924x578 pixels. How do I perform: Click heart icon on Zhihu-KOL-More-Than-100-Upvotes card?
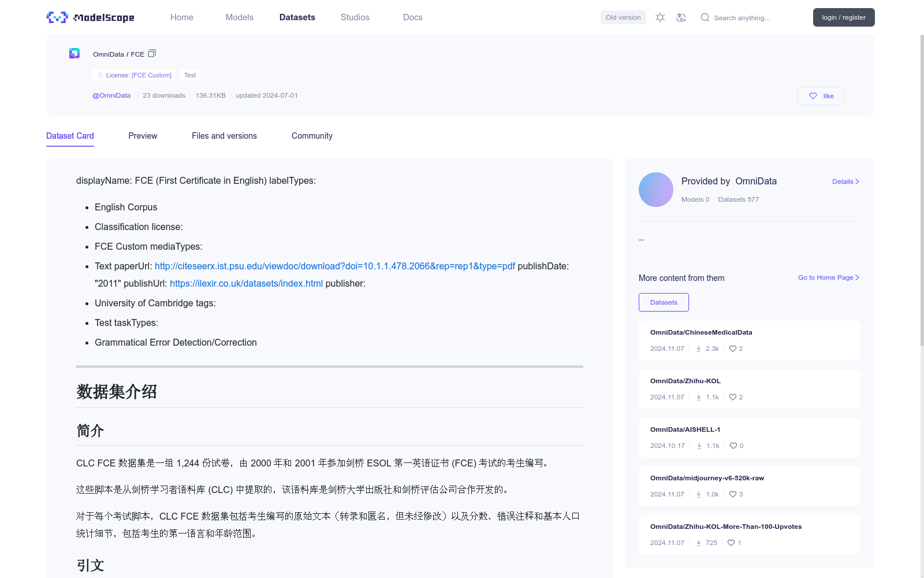coord(731,543)
